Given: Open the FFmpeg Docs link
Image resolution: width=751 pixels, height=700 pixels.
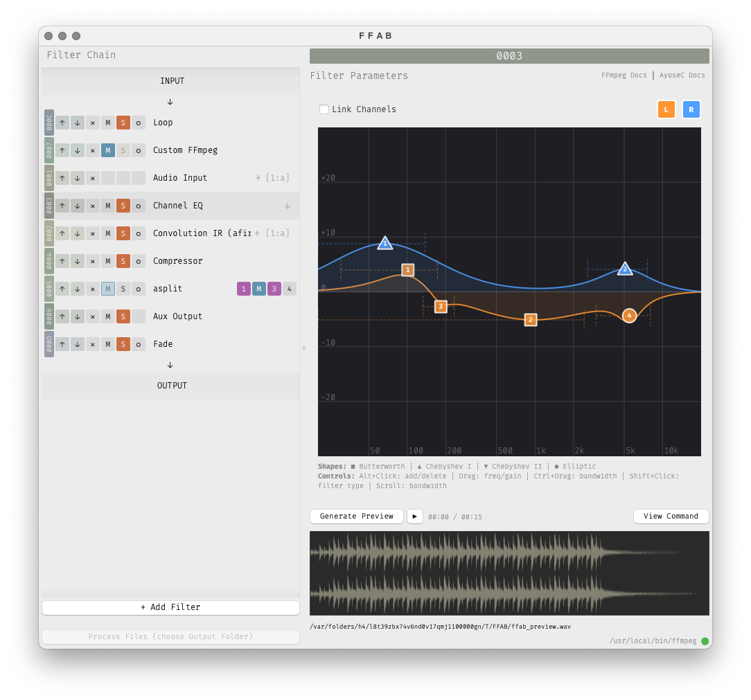Looking at the screenshot, I should click(624, 75).
